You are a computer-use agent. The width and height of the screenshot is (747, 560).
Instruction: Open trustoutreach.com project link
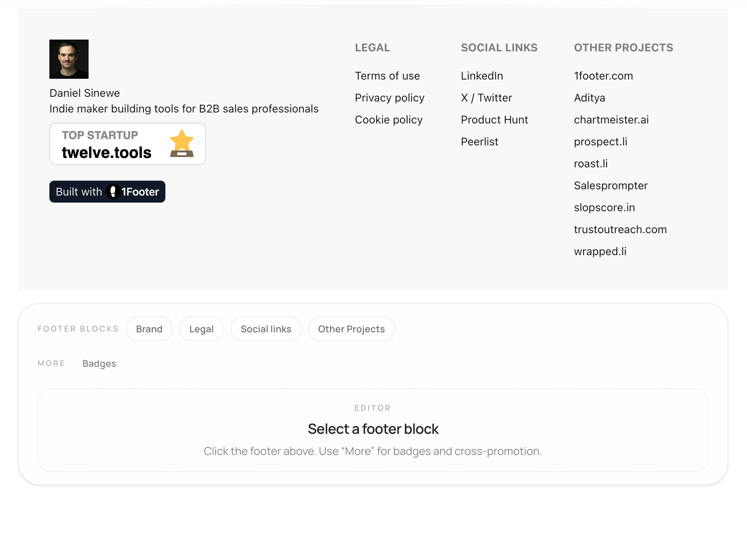coord(620,230)
